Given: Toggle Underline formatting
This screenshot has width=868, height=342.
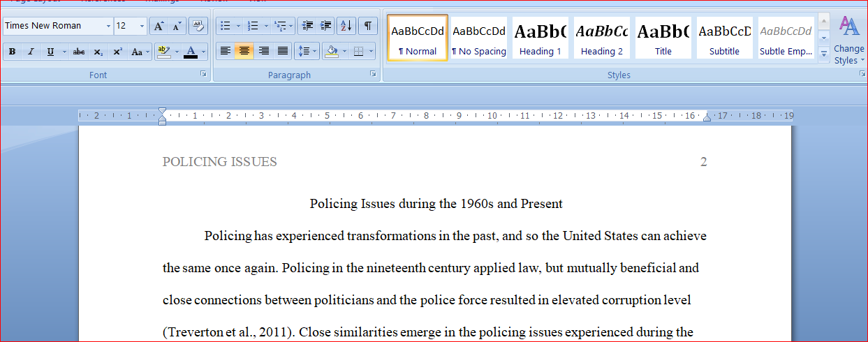Looking at the screenshot, I should (50, 52).
